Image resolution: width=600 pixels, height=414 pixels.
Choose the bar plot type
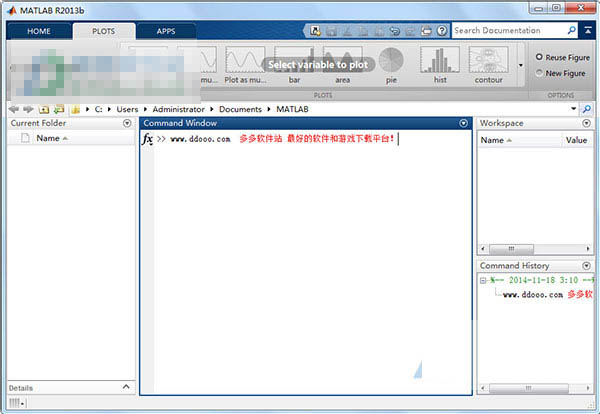[294, 65]
